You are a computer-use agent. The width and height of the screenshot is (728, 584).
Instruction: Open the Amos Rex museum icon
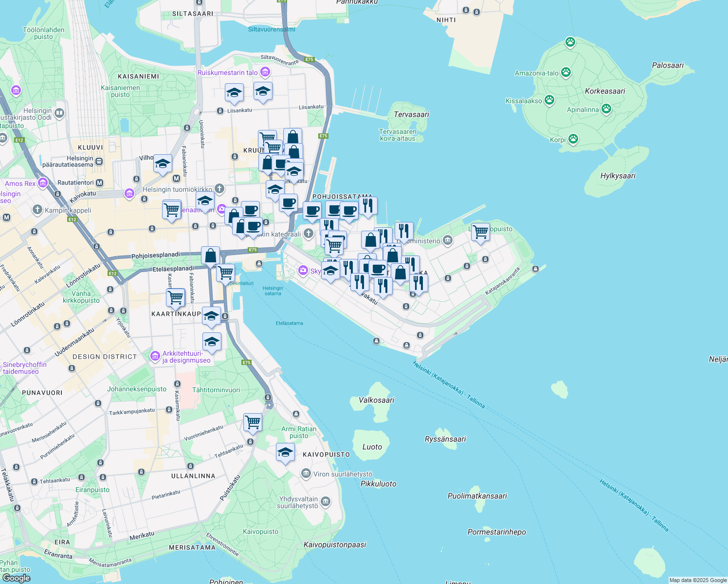pos(43,182)
